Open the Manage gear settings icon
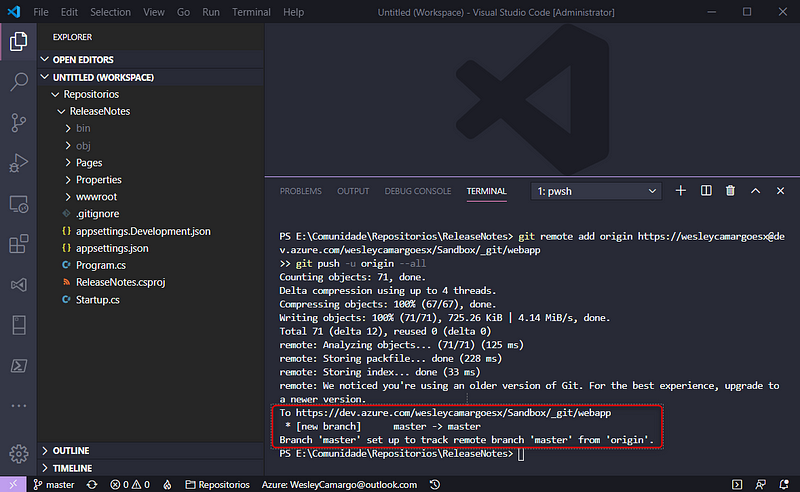This screenshot has width=800, height=492. [18, 453]
